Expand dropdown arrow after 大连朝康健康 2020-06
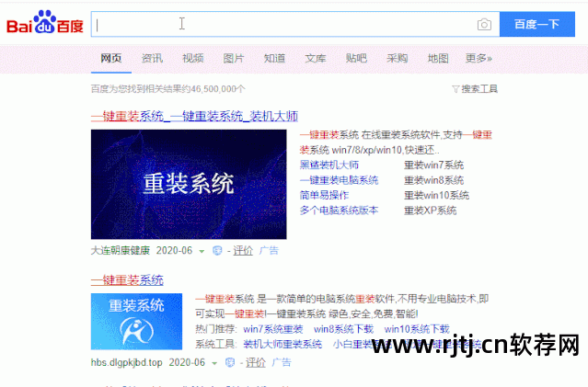 click(202, 251)
